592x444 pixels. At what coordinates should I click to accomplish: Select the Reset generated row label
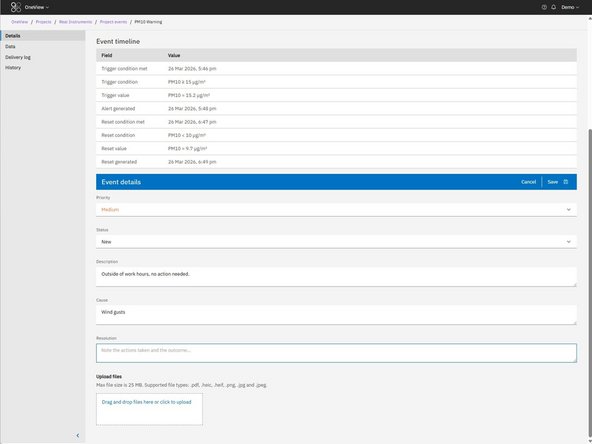coord(119,162)
